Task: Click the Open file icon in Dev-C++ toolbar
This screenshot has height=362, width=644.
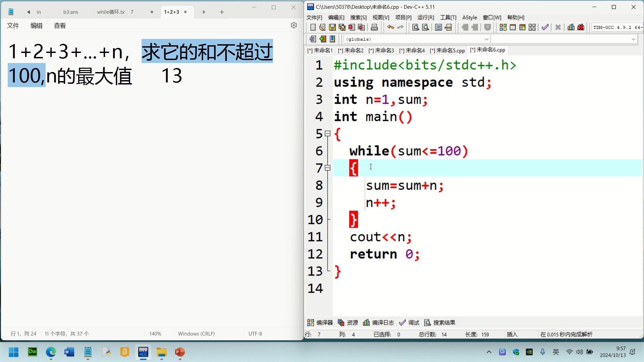Action: [322, 27]
